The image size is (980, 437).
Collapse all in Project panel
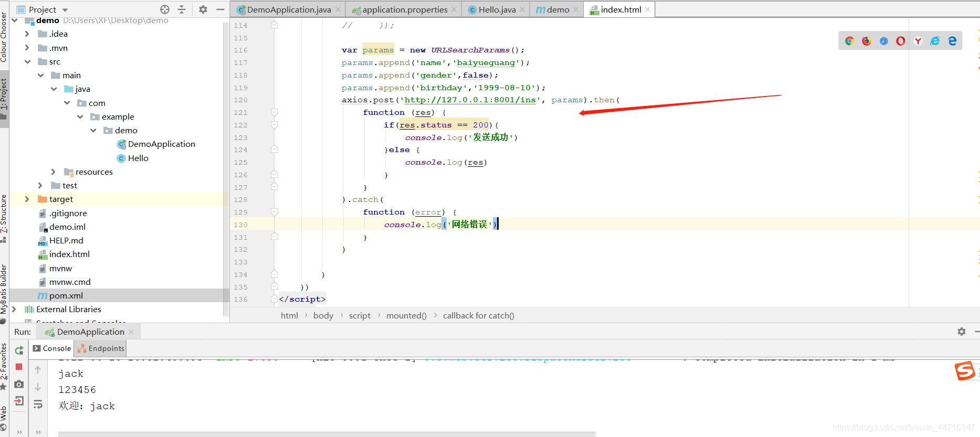182,9
